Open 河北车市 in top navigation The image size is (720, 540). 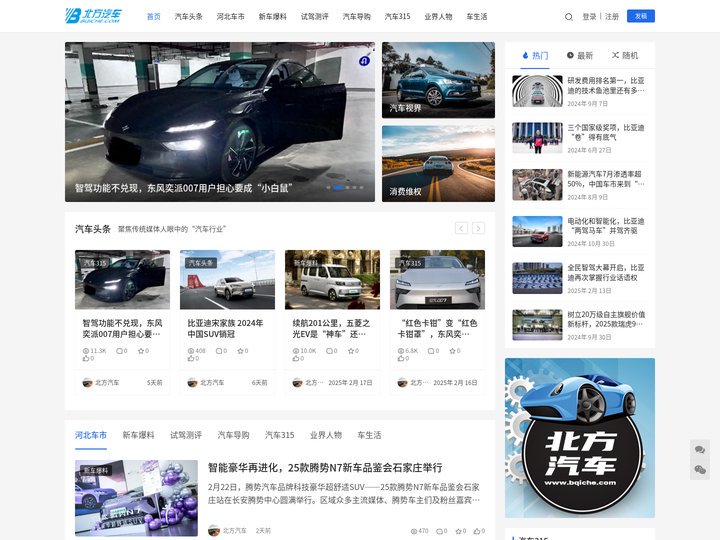231,17
